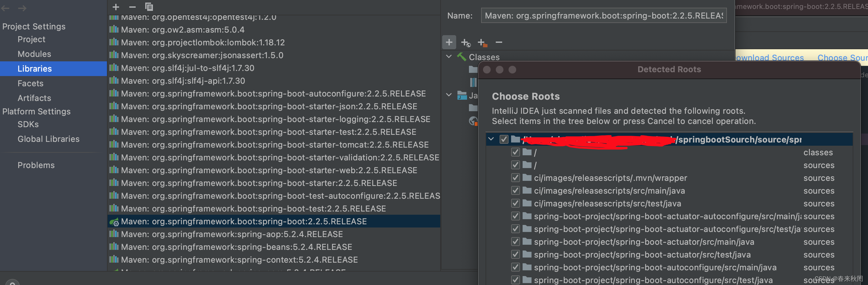
Task: Uncheck the '/' classes root checkbox
Action: 515,152
